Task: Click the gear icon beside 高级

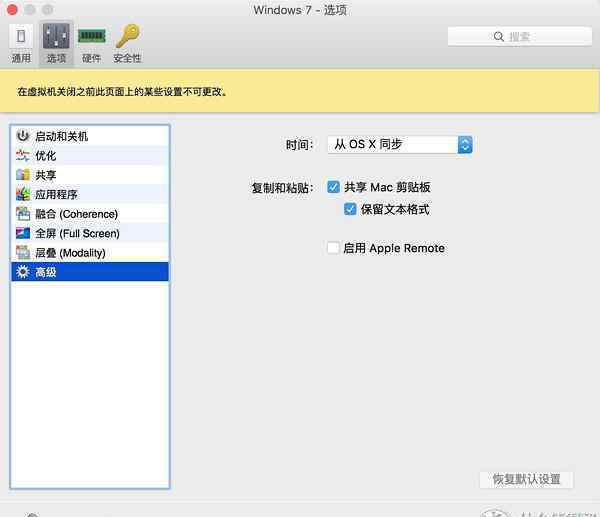Action: click(23, 272)
